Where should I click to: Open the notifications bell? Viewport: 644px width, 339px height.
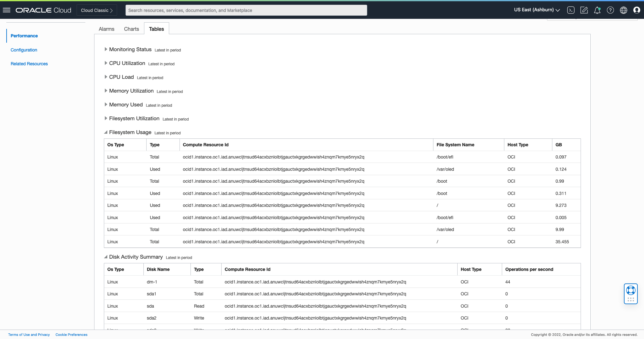pyautogui.click(x=597, y=10)
